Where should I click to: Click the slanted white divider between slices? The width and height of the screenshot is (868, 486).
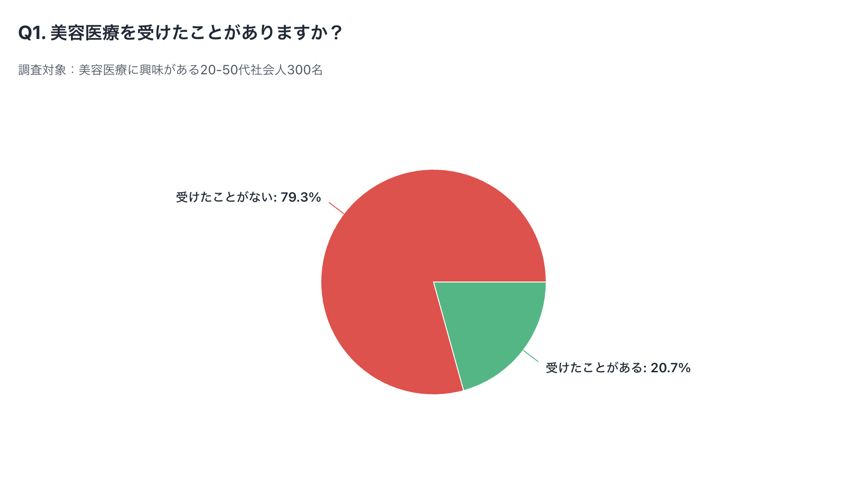point(449,337)
